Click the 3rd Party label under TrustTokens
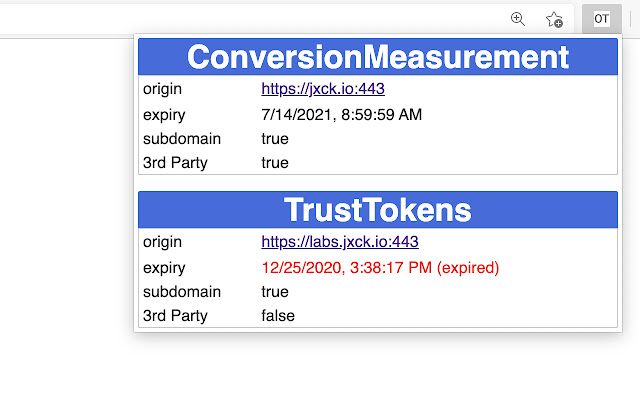Screen dimensions: 640x400 [x=175, y=316]
